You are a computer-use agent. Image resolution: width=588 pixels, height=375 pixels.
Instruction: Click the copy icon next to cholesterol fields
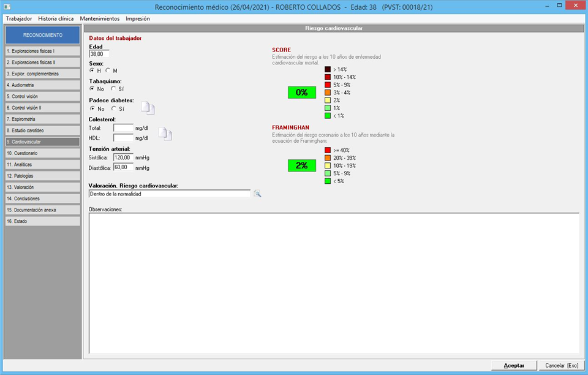(x=165, y=133)
